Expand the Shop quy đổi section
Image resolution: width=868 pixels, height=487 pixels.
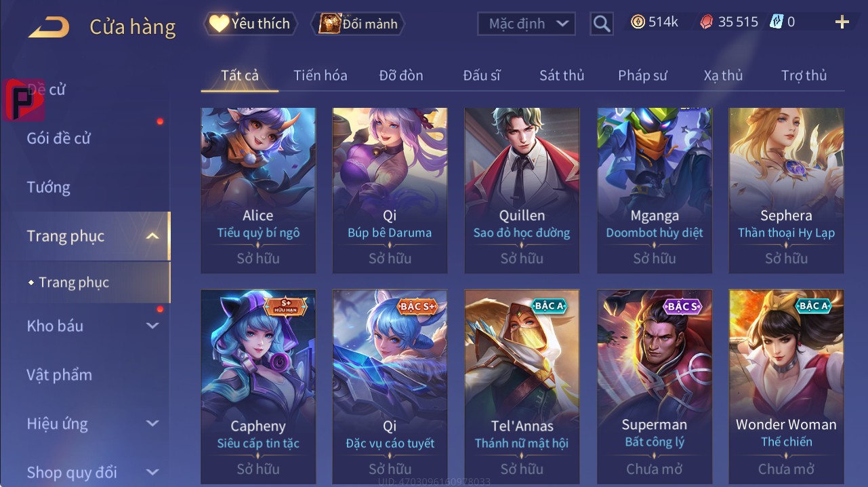pyautogui.click(x=153, y=472)
